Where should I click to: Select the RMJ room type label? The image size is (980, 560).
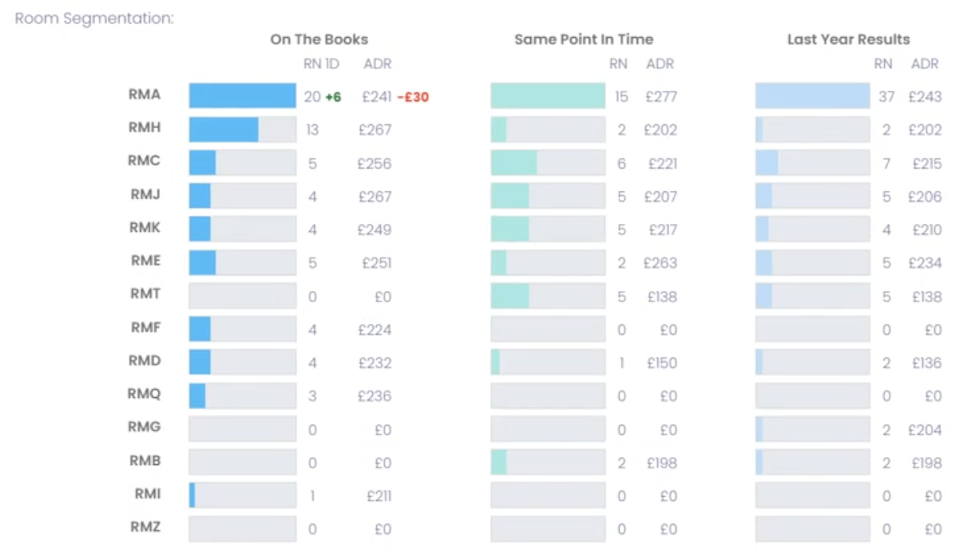point(145,194)
